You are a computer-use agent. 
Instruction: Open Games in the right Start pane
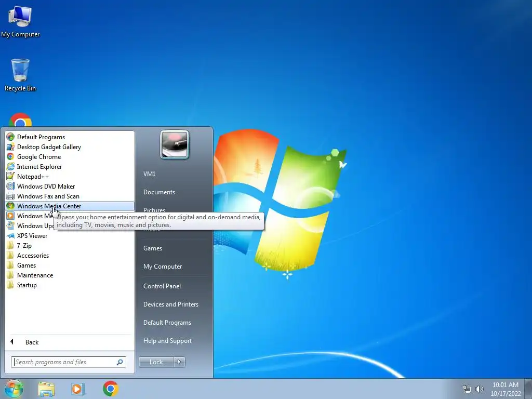click(x=153, y=248)
